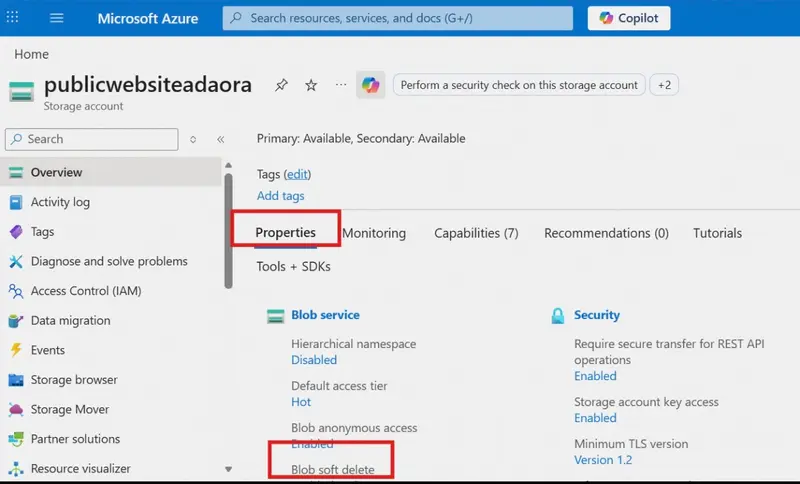This screenshot has width=800, height=484.
Task: Click Version 1.2 under Minimum TLS version
Action: (603, 460)
